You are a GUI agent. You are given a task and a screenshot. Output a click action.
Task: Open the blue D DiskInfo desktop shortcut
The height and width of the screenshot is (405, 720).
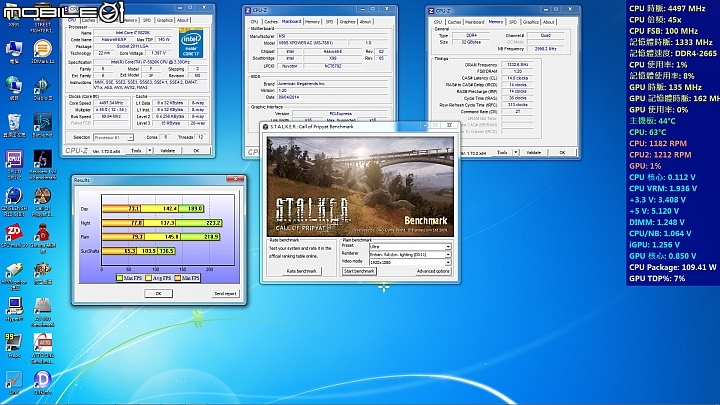(42, 380)
